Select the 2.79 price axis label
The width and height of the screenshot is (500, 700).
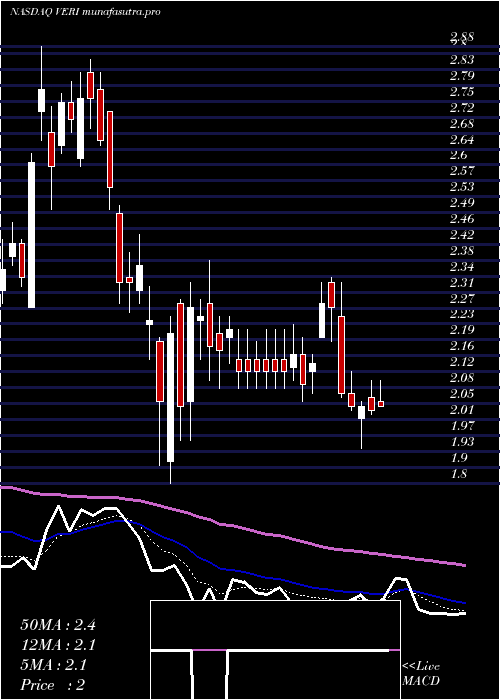coord(462,75)
